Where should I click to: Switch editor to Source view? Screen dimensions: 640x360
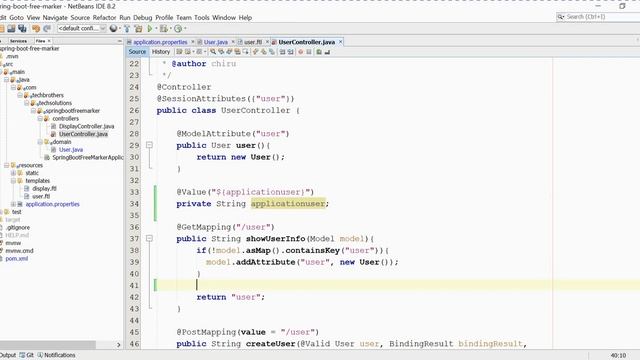(x=137, y=52)
